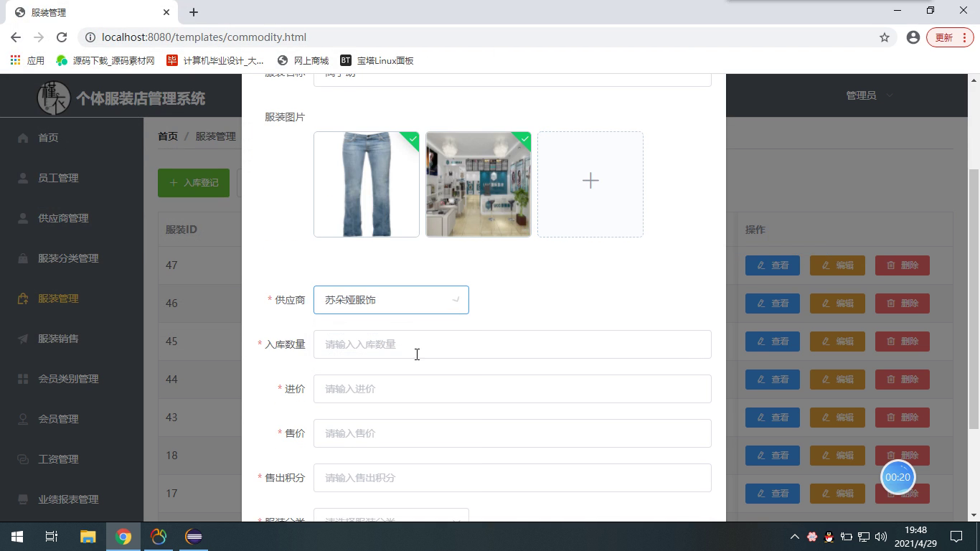
Task: Click the 首页 breadcrumb link
Action: tap(168, 136)
